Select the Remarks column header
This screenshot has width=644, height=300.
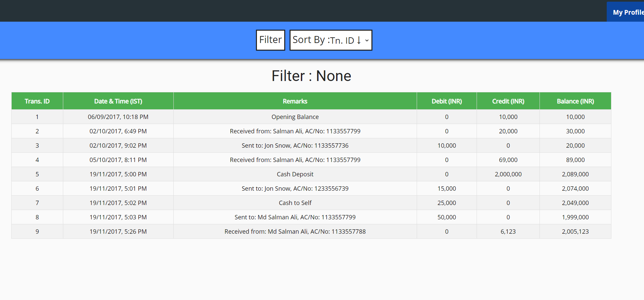tap(295, 101)
